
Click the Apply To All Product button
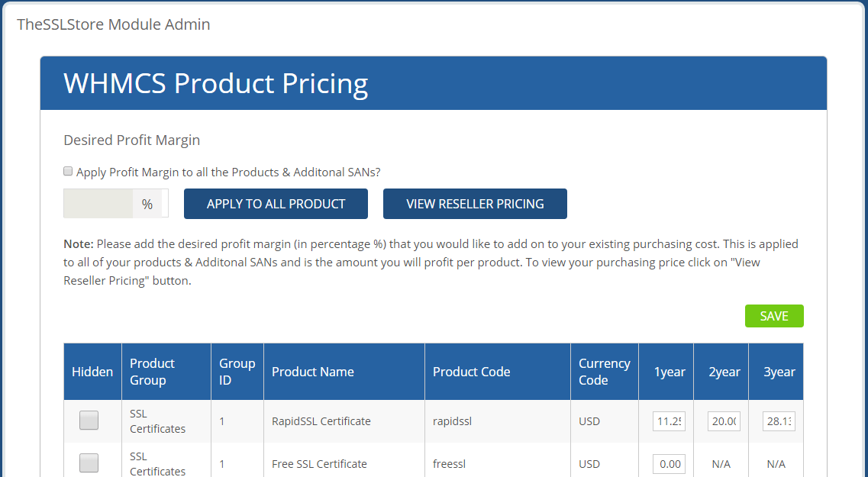[x=276, y=204]
